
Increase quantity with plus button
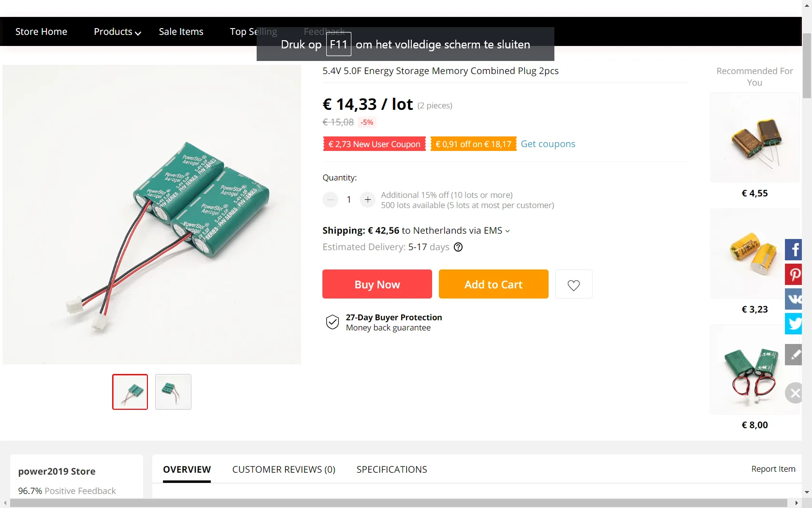[368, 199]
